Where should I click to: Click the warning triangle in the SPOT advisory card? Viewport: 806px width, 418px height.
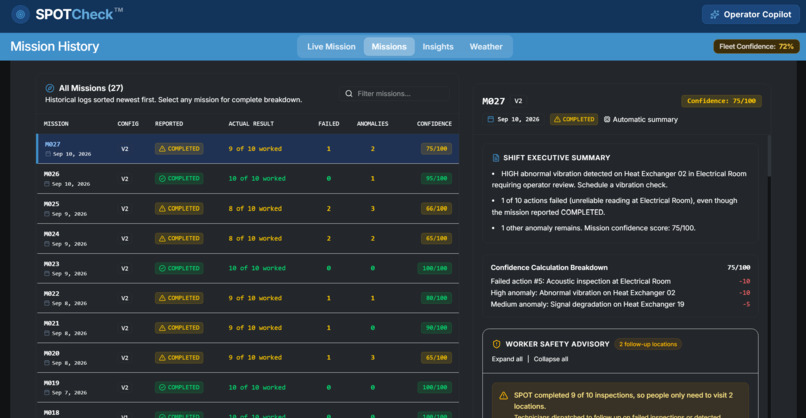[504, 395]
